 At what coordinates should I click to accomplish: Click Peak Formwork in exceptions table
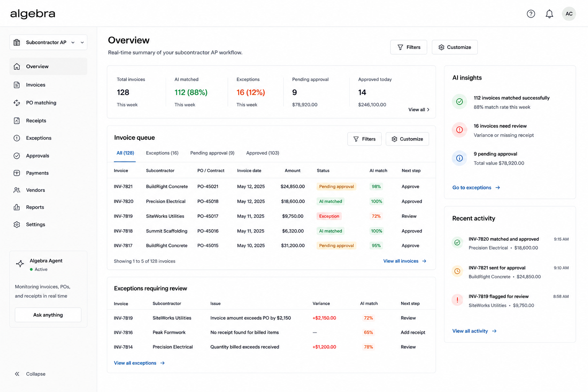(169, 333)
